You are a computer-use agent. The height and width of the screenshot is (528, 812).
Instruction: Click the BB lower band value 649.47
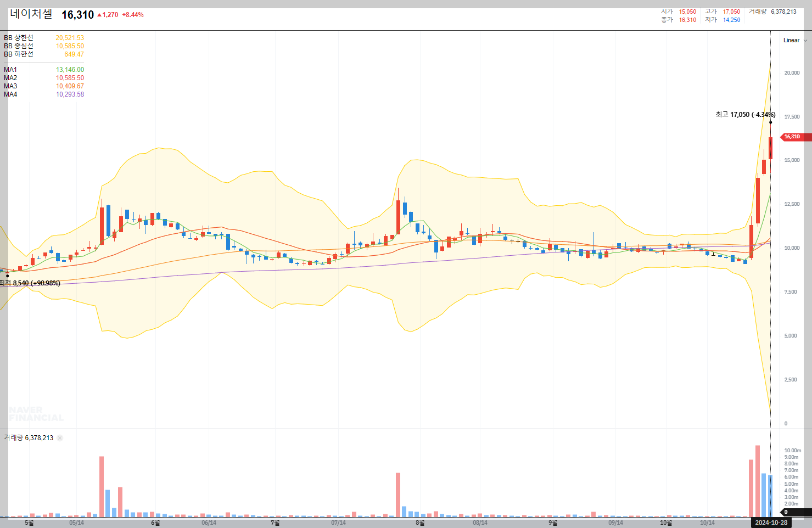tap(74, 54)
